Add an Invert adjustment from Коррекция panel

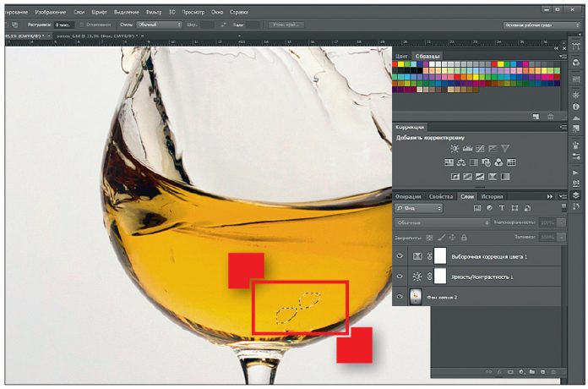(455, 177)
